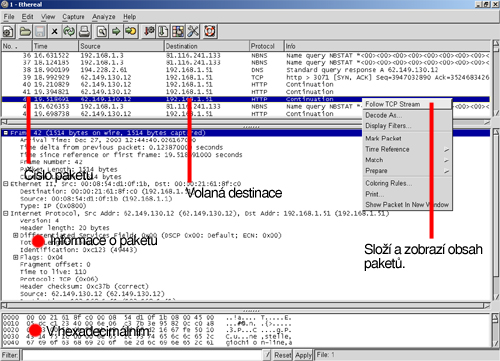Click the Reset filter button
Image resolution: width=500 pixels, height=361 pixels.
click(283, 355)
